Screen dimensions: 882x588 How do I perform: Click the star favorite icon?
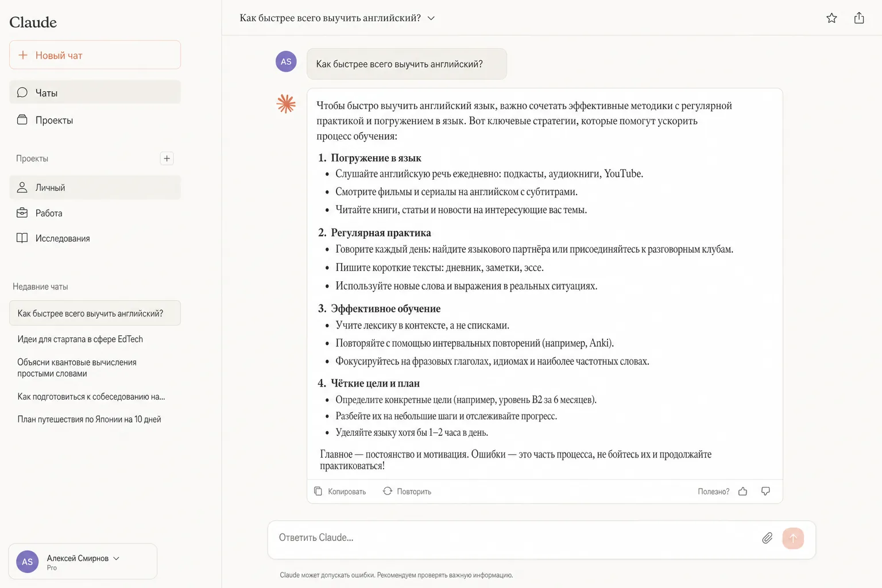click(831, 18)
